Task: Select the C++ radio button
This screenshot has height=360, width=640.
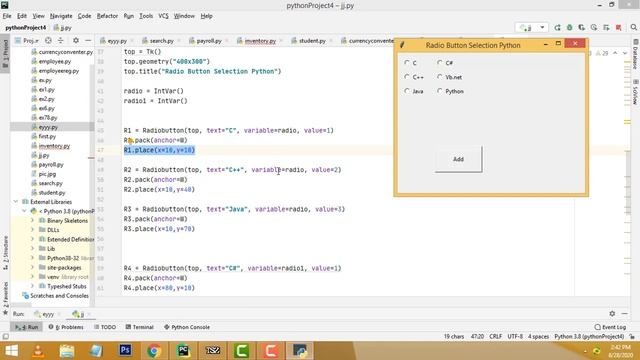Action: coord(407,77)
